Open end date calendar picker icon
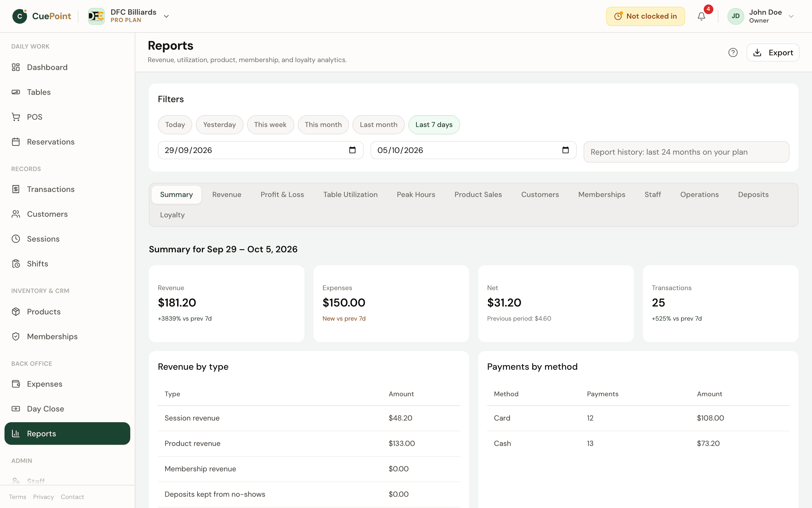This screenshot has width=812, height=508. point(565,150)
